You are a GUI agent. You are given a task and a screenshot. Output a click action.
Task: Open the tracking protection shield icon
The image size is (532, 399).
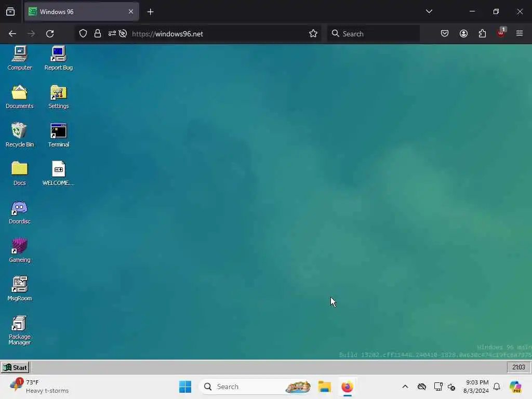(x=83, y=34)
